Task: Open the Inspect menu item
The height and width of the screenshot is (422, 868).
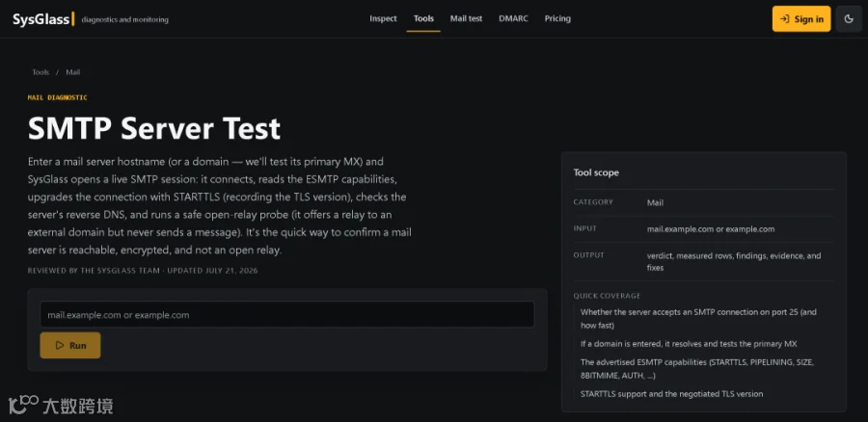Action: pos(383,19)
